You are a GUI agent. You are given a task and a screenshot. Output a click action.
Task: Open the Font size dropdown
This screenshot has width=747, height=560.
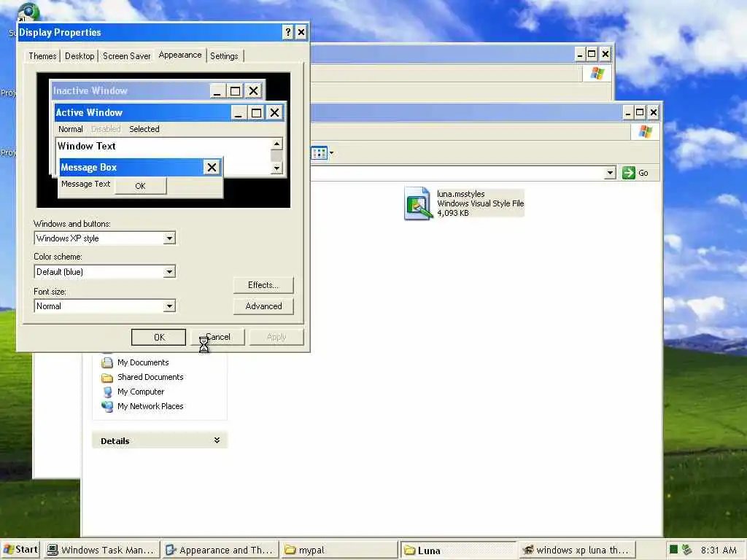[169, 306]
